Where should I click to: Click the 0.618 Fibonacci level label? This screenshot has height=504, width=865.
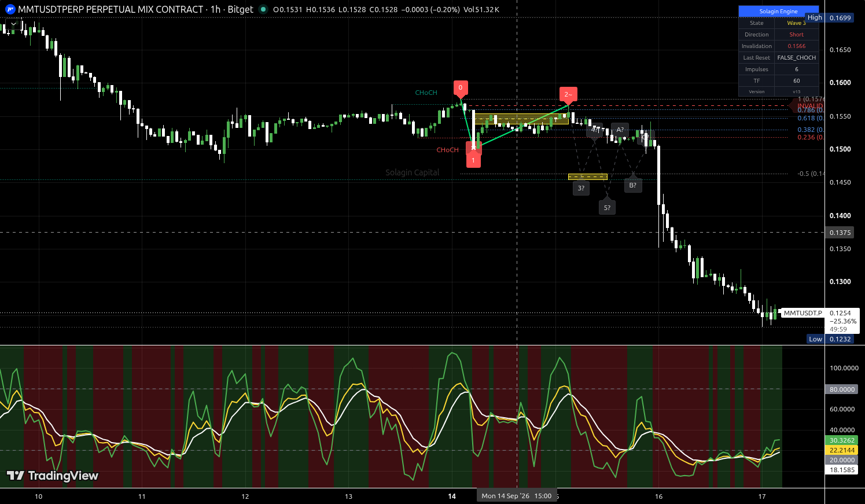point(811,118)
